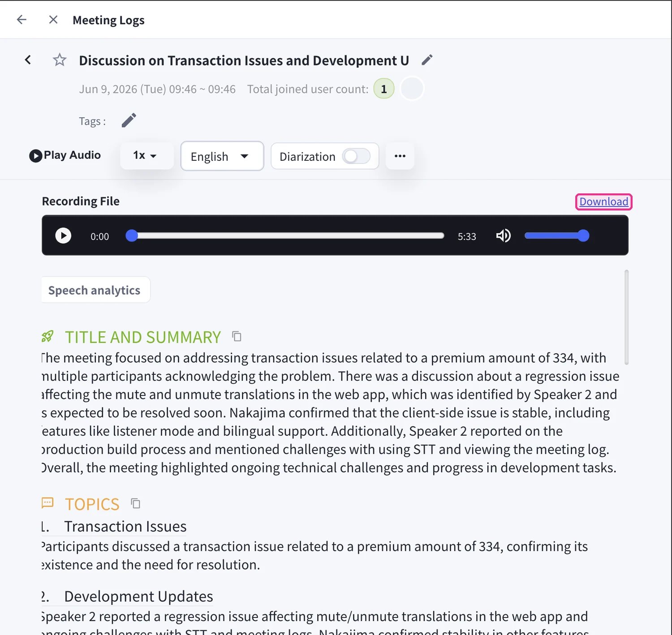Mute the recording with speaker icon
This screenshot has width=672, height=635.
tap(504, 236)
